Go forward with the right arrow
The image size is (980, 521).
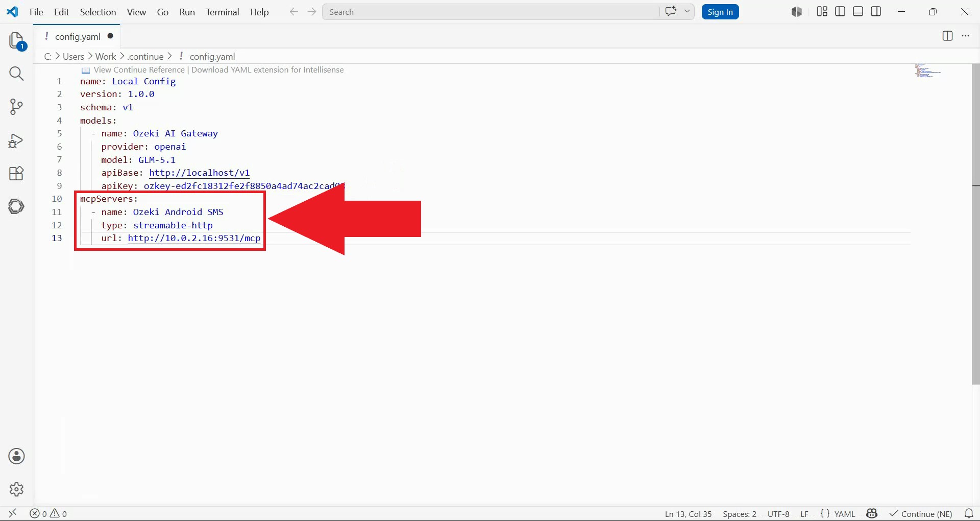(312, 12)
